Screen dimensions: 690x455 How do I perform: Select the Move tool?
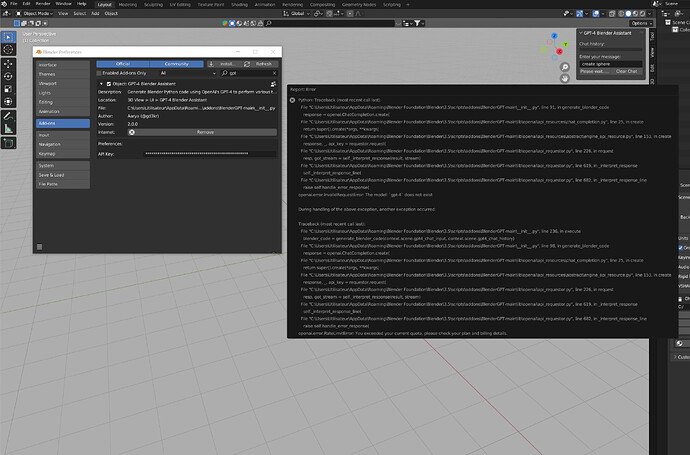(x=8, y=64)
